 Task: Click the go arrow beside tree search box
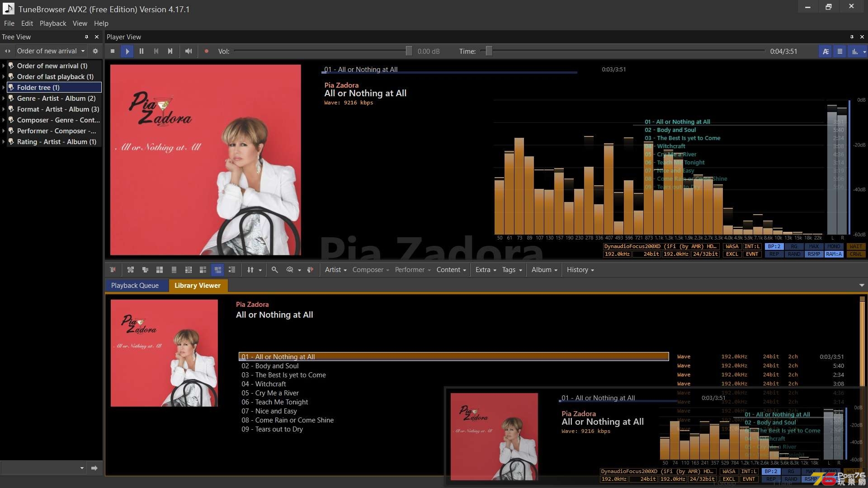point(94,468)
